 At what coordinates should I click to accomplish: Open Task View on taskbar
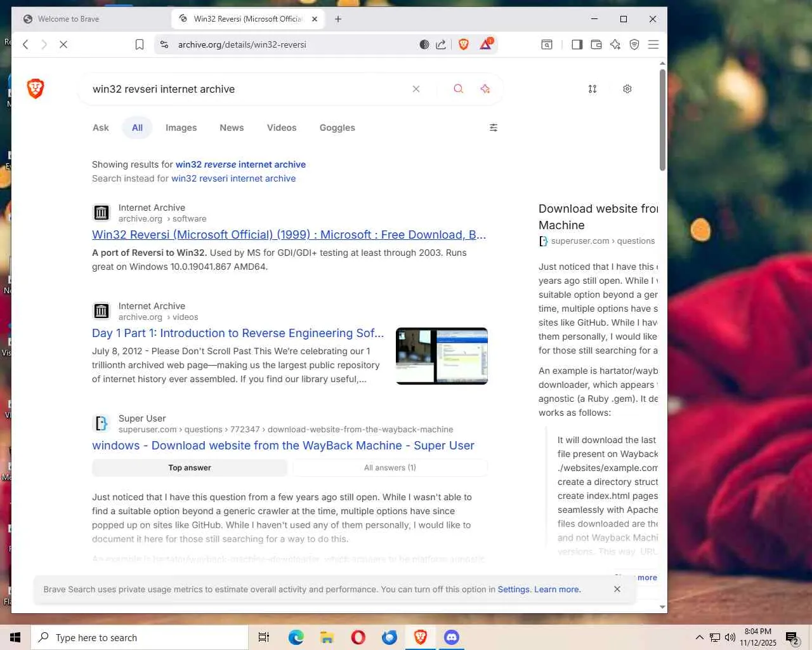[x=264, y=637]
